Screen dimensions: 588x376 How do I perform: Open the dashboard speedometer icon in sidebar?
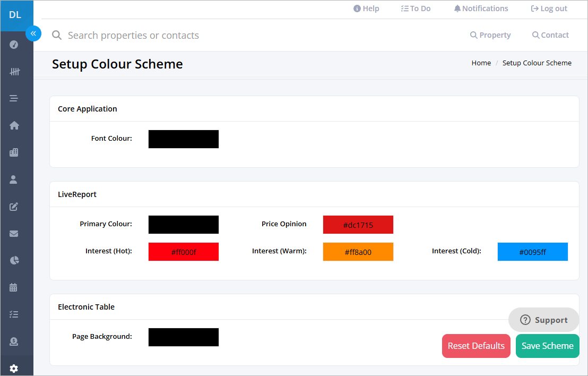(14, 45)
